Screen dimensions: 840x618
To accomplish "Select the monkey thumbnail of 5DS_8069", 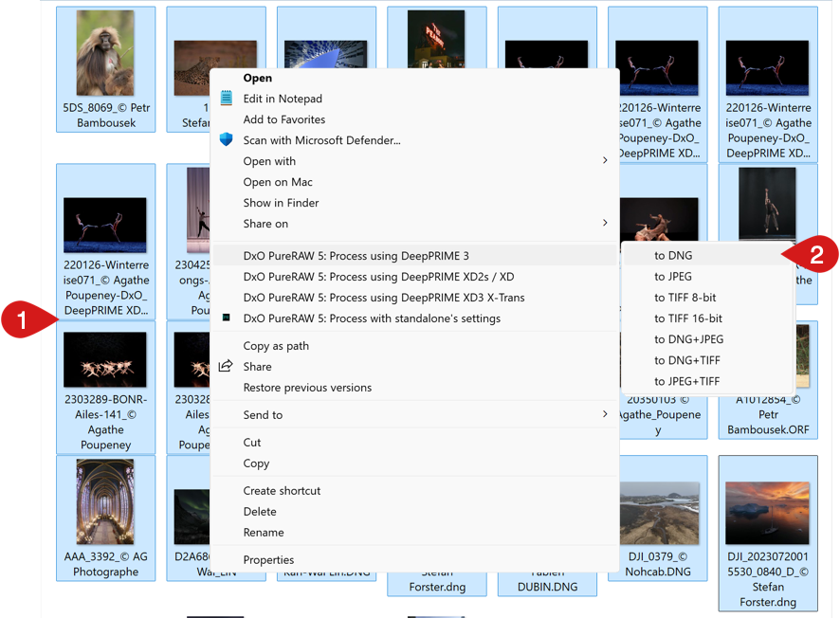I will click(x=105, y=53).
